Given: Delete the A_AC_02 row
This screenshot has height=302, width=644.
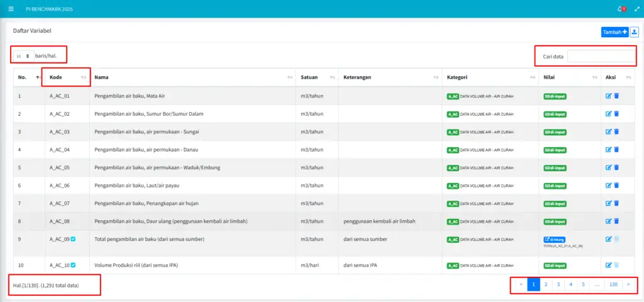Looking at the screenshot, I should click(x=616, y=114).
